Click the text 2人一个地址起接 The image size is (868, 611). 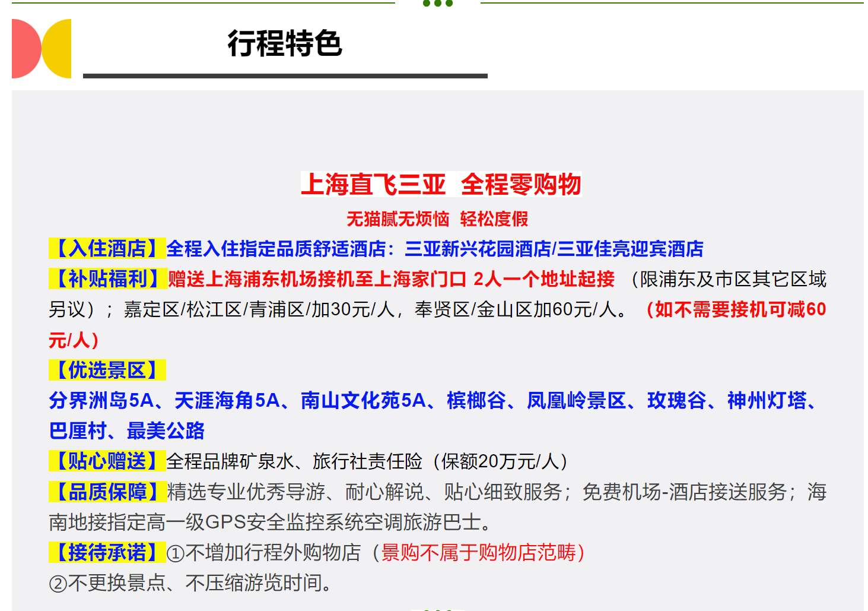544,278
